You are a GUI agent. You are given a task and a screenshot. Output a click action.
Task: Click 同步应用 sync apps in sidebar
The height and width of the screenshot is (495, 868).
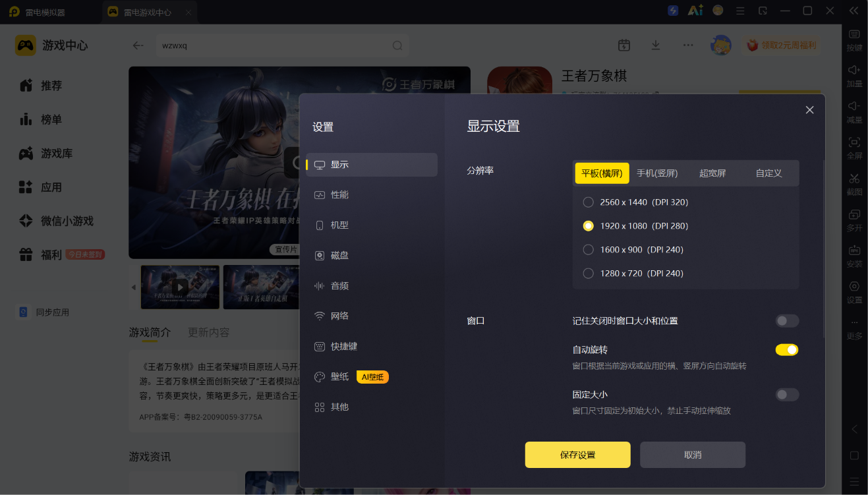(x=43, y=312)
